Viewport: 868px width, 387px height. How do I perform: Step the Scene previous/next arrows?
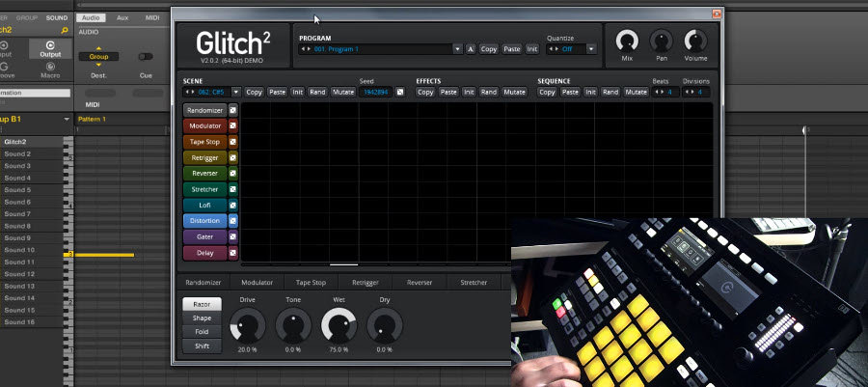(x=190, y=92)
